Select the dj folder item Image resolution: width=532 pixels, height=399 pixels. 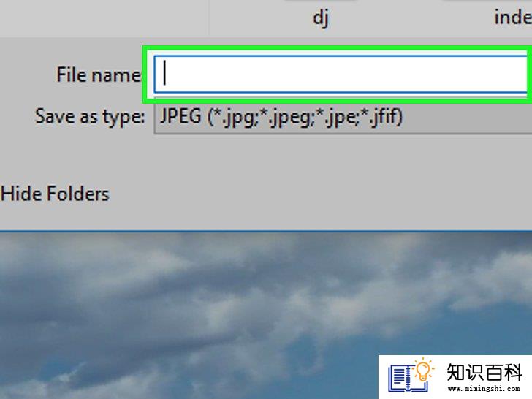[320, 18]
